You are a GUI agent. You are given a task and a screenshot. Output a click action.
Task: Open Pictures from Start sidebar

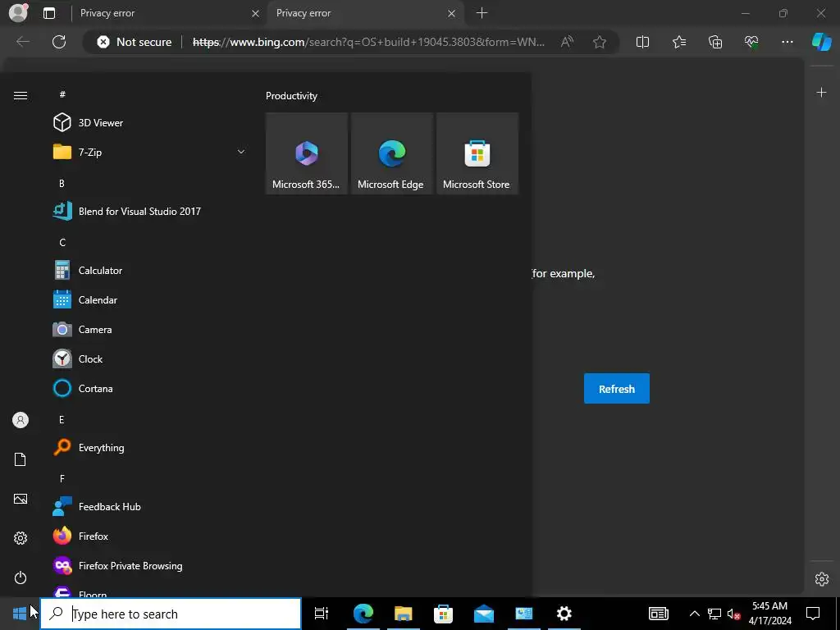click(21, 499)
